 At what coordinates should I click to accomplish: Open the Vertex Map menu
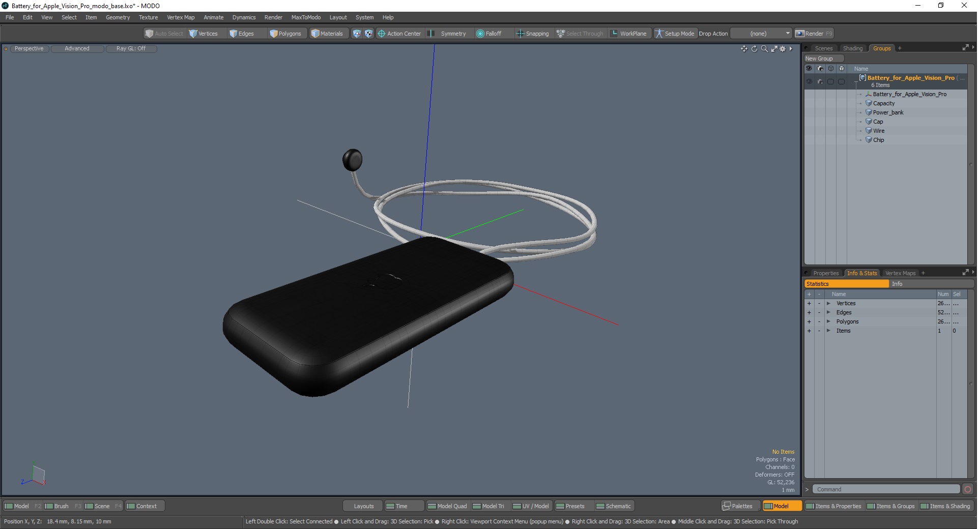click(x=181, y=17)
